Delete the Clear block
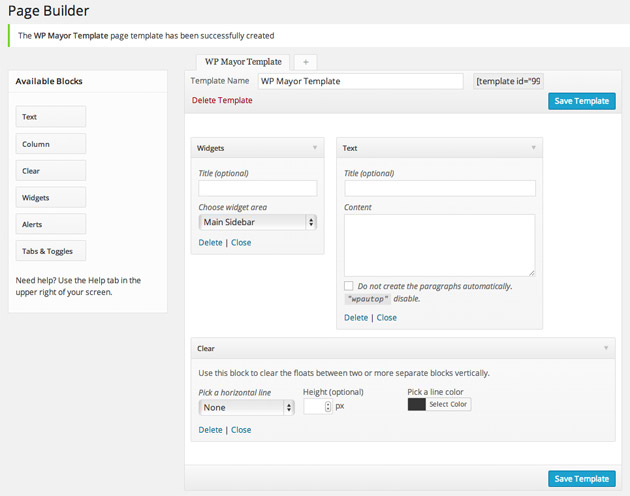The height and width of the screenshot is (496, 630). pos(210,430)
